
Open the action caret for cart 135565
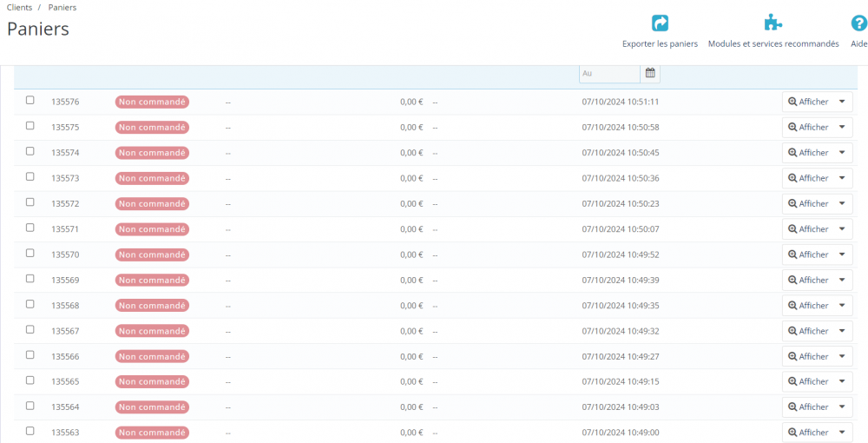click(842, 381)
